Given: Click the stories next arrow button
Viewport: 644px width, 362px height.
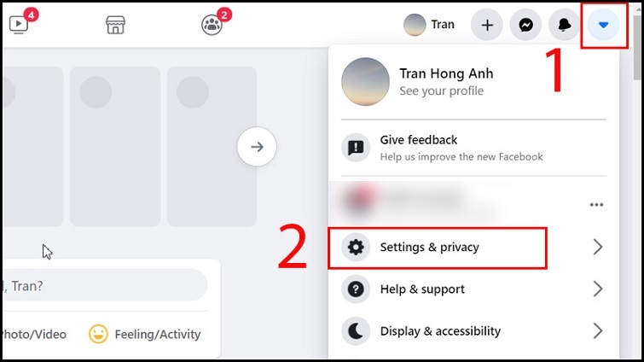Looking at the screenshot, I should [x=257, y=147].
